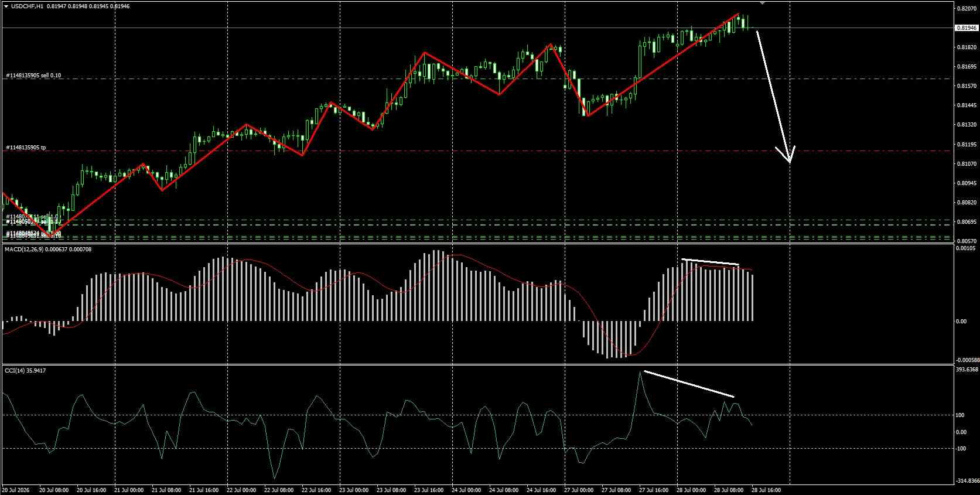Click price scale value 0.81695

tap(967, 67)
